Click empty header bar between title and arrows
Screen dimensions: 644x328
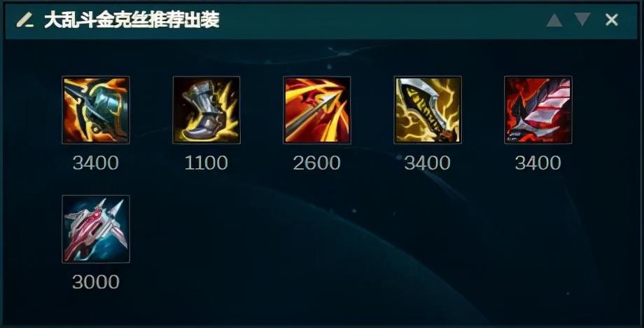point(382,20)
